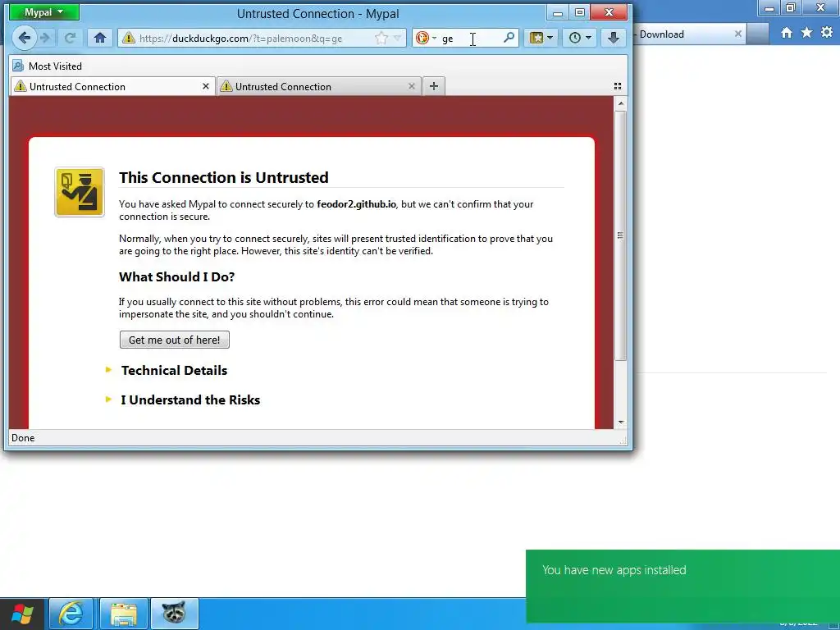Run search with the magnifying glass icon
Image resolution: width=840 pixels, height=630 pixels.
509,38
